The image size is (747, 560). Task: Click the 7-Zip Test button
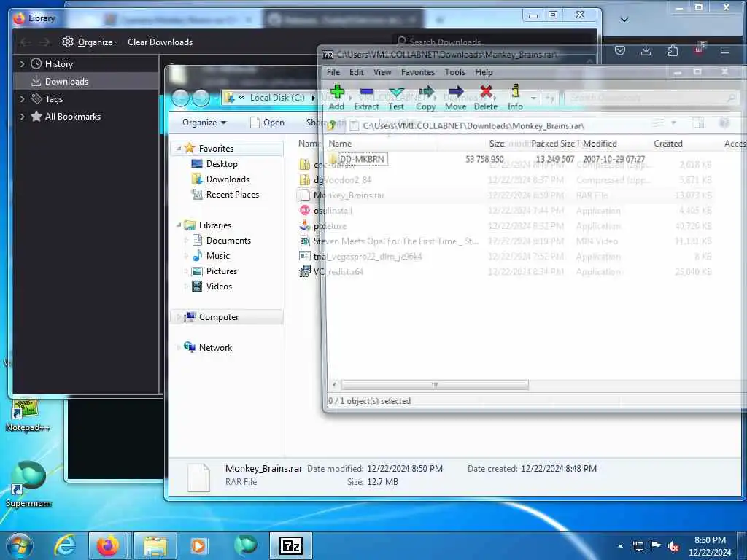click(x=396, y=98)
